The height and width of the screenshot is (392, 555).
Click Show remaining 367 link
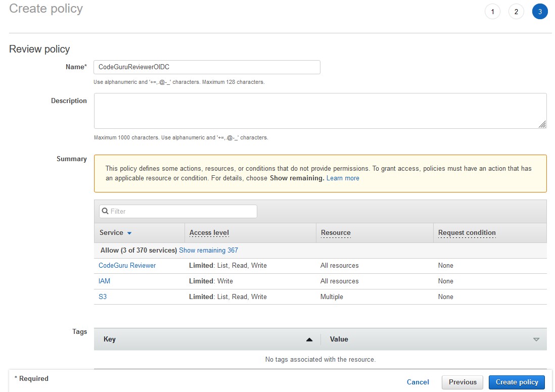[208, 250]
